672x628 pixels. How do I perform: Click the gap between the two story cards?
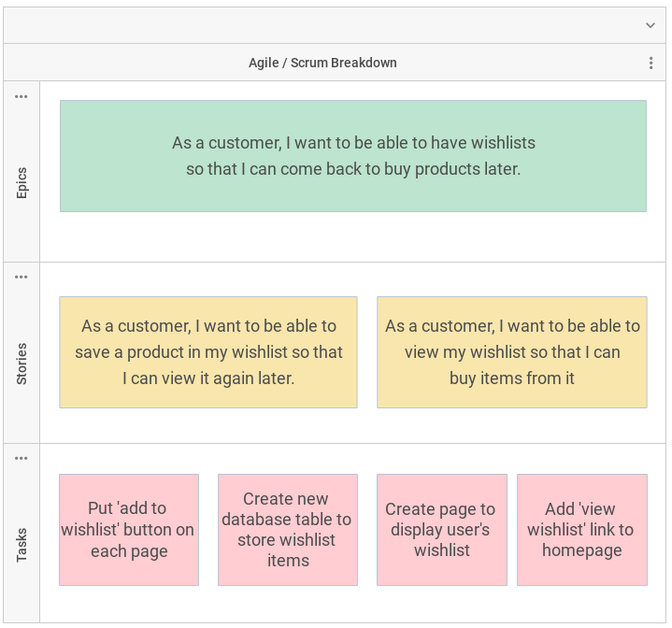point(367,352)
